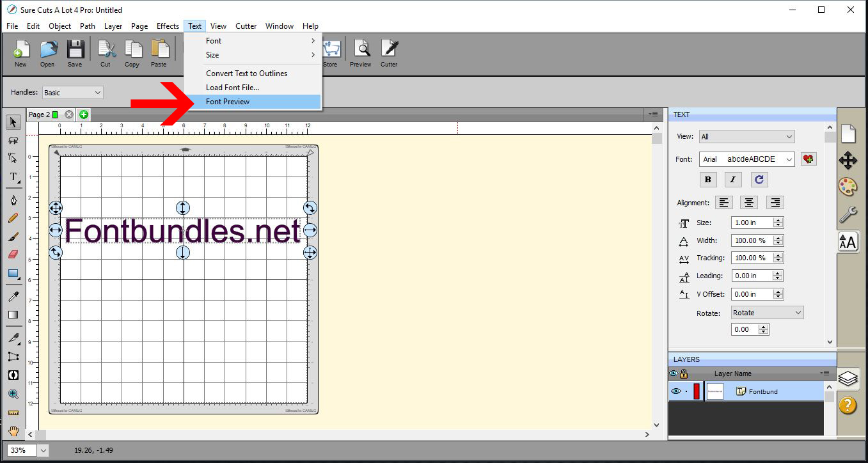Image resolution: width=868 pixels, height=463 pixels.
Task: Select the Ruler measure tool
Action: tap(13, 412)
